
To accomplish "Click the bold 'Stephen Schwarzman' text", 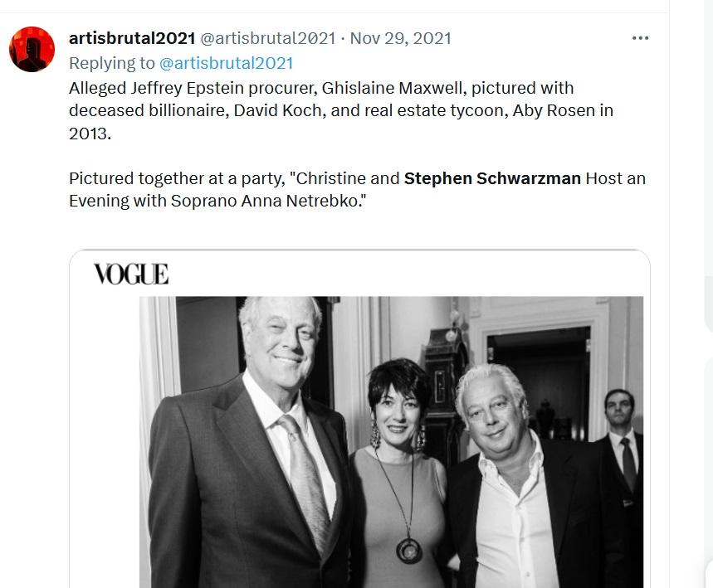I will tap(492, 178).
